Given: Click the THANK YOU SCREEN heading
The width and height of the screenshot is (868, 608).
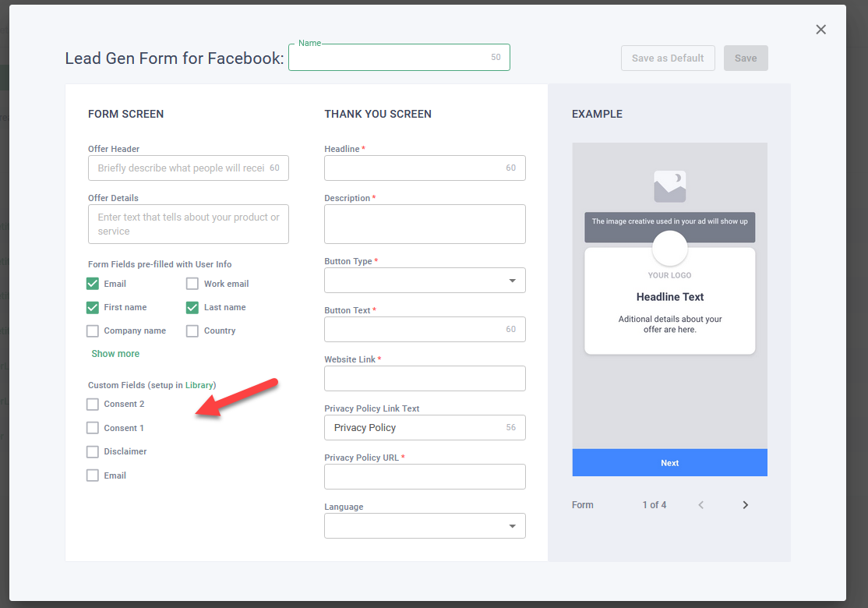Looking at the screenshot, I should pyautogui.click(x=378, y=114).
